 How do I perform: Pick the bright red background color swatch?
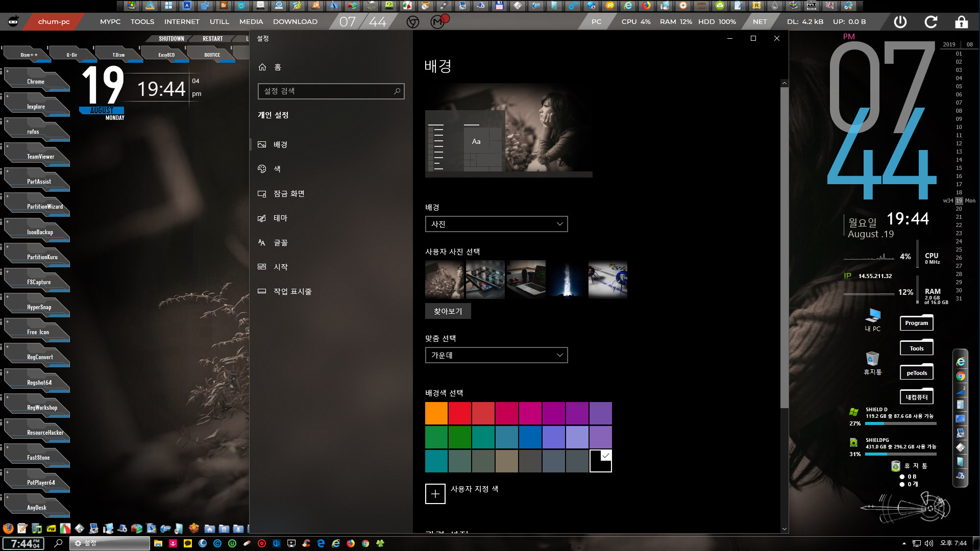click(460, 413)
